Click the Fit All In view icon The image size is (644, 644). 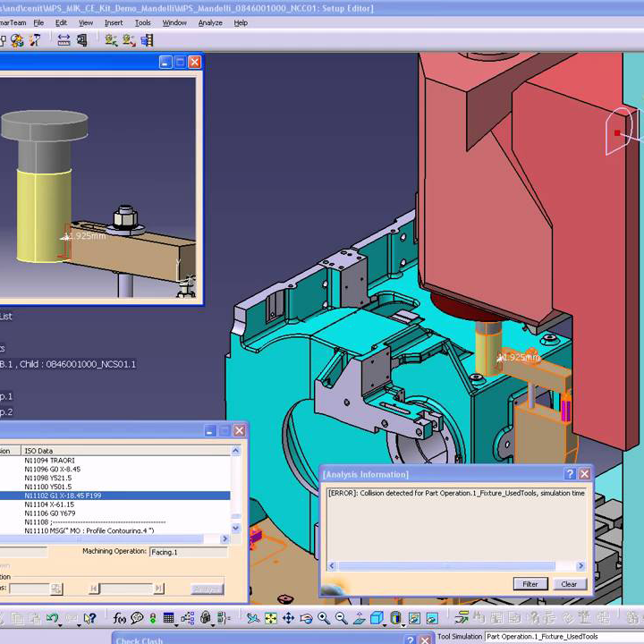[272, 618]
